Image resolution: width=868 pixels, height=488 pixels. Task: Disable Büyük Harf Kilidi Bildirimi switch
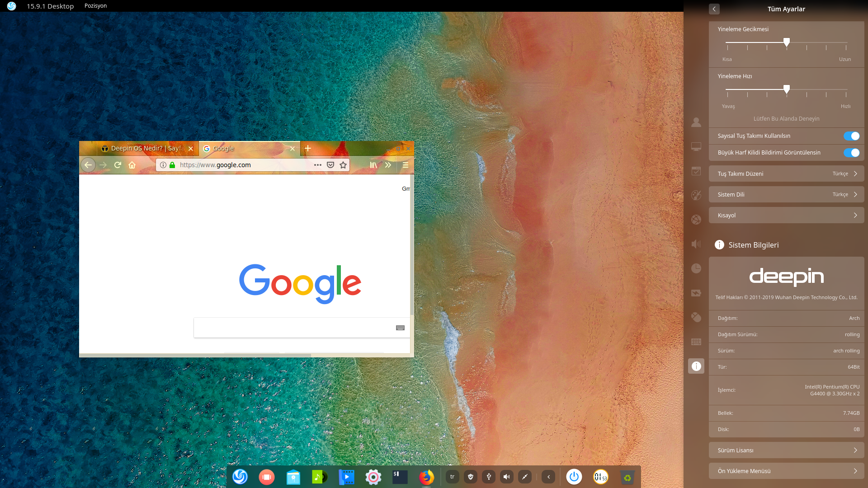(x=851, y=153)
